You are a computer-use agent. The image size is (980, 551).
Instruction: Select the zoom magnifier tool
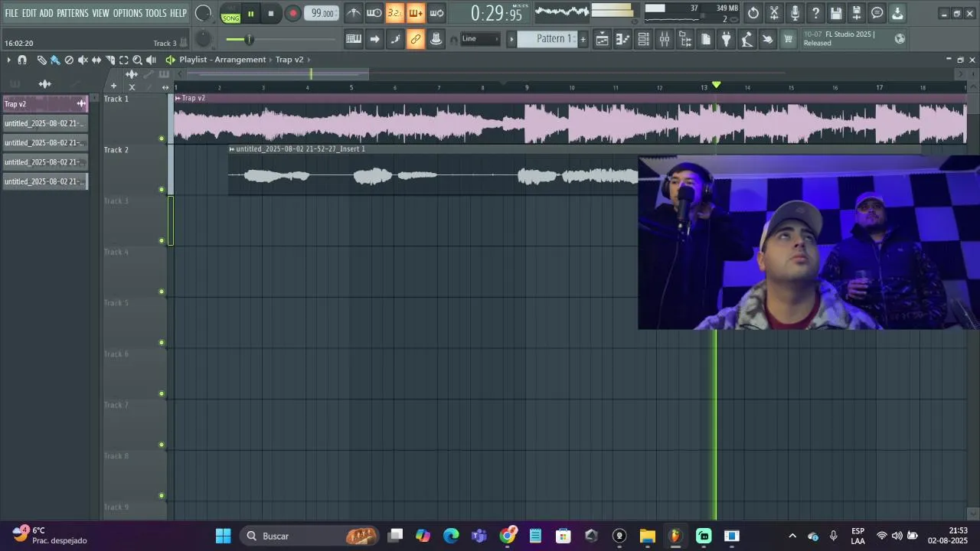point(137,60)
